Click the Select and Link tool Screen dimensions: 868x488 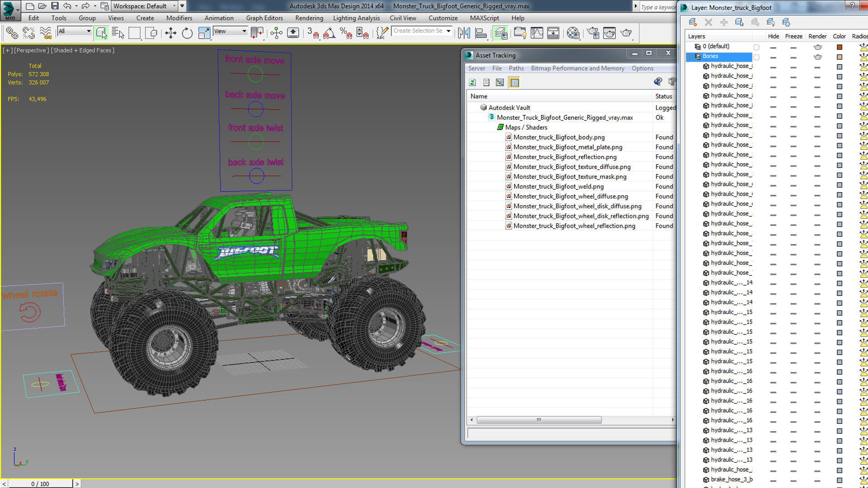click(12, 33)
